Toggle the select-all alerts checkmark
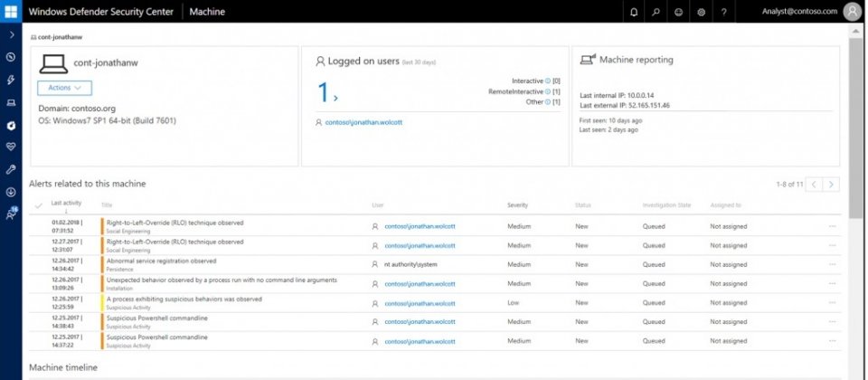Viewport: 868px width, 380px height. click(x=38, y=206)
